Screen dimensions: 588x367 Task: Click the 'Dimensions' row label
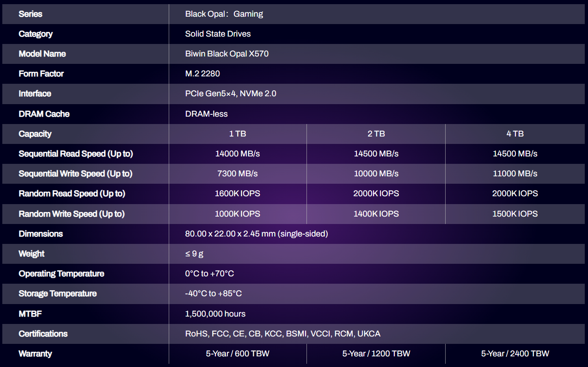pyautogui.click(x=41, y=234)
